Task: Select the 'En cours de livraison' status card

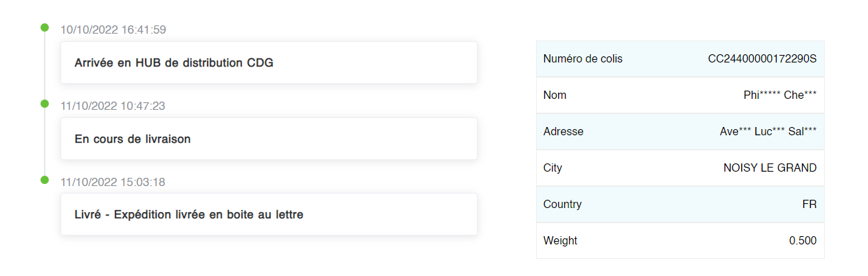Action: (269, 139)
